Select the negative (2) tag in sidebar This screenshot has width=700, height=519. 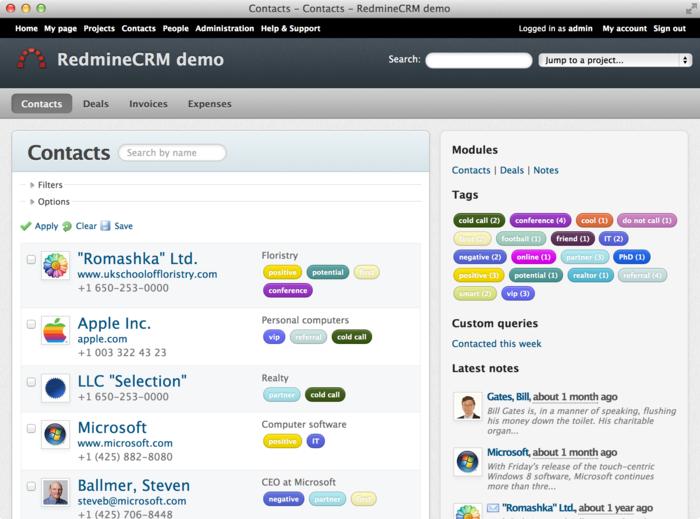click(x=480, y=257)
